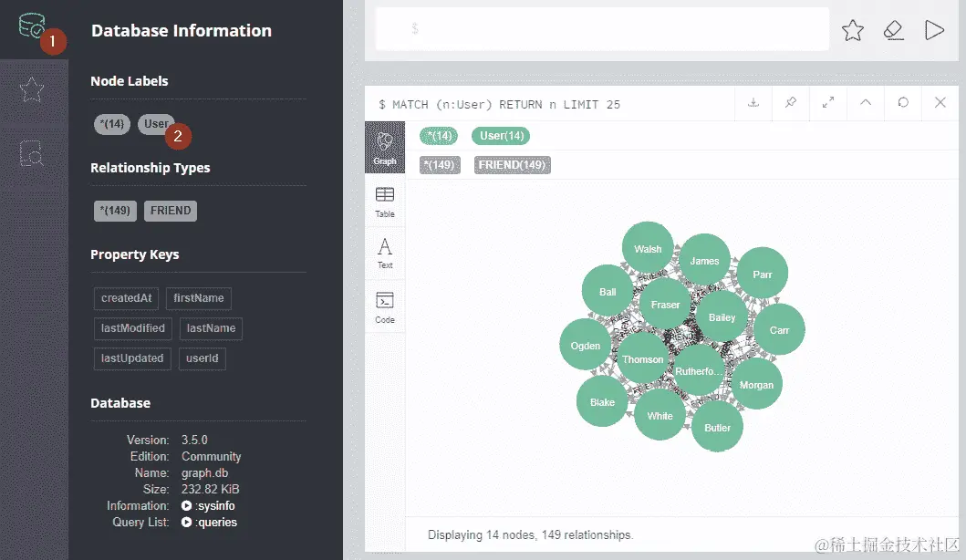Click the userId property key
This screenshot has width=966, height=560.
(203, 358)
